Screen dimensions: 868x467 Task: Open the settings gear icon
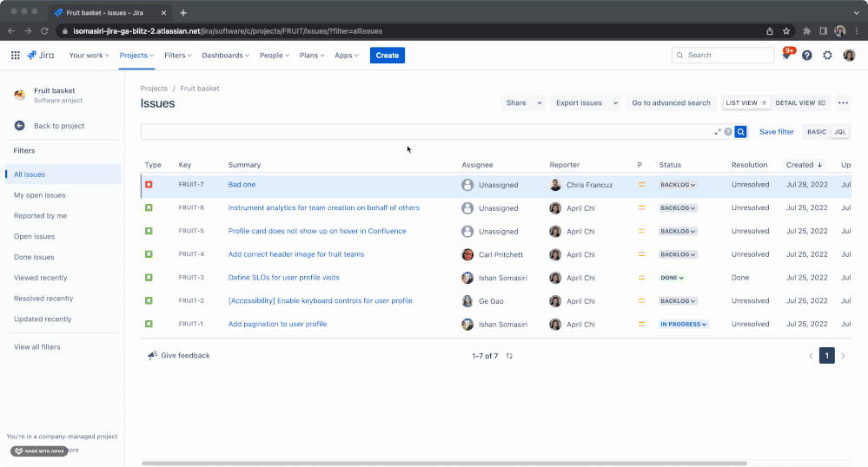(x=827, y=56)
